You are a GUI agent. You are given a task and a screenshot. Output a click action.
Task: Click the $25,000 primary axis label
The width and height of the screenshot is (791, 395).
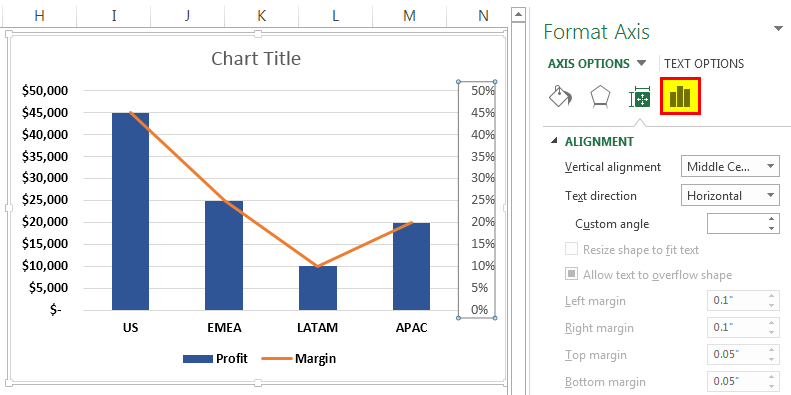pos(45,200)
